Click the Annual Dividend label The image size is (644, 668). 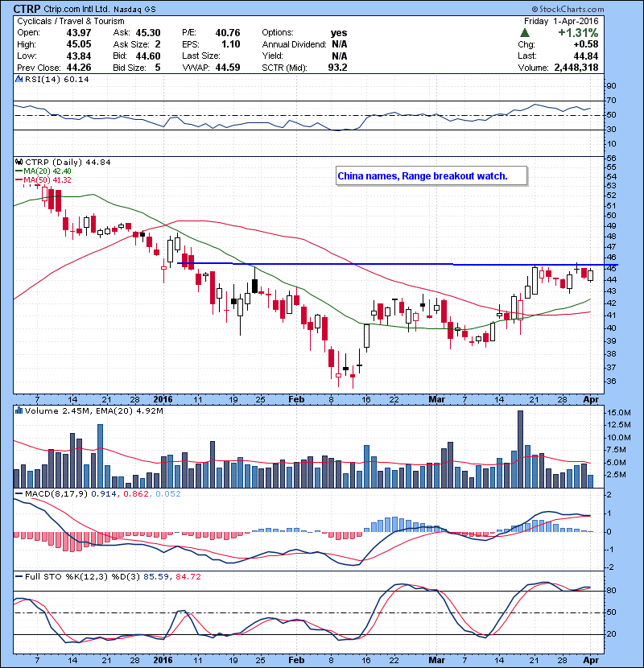[x=295, y=44]
